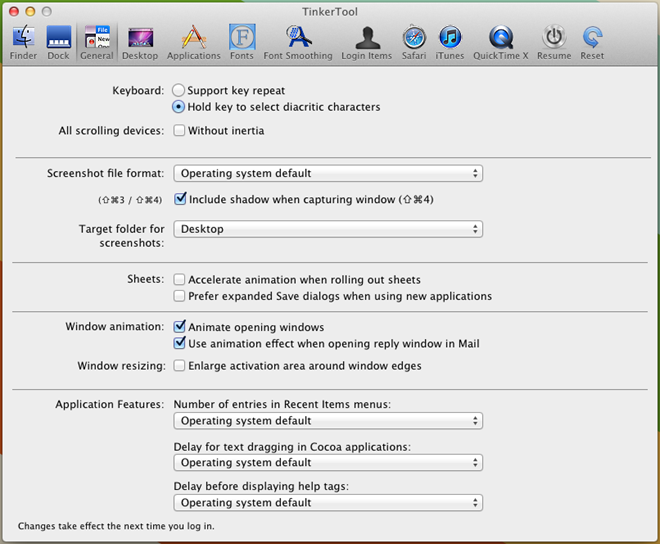Screen dimensions: 660x544
Task: Open the iTunes settings pane
Action: (450, 42)
